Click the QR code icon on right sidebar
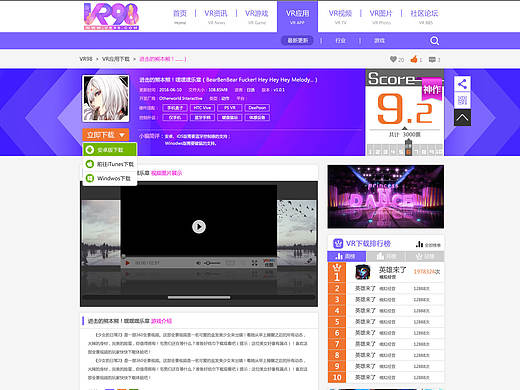Screen dimensions: 520x390 (462, 100)
